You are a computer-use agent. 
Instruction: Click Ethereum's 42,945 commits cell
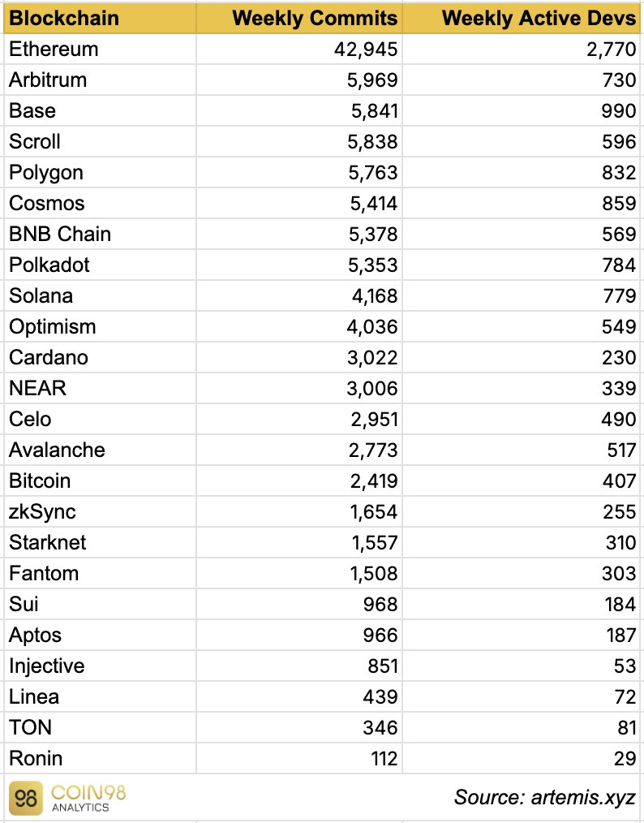(x=365, y=49)
